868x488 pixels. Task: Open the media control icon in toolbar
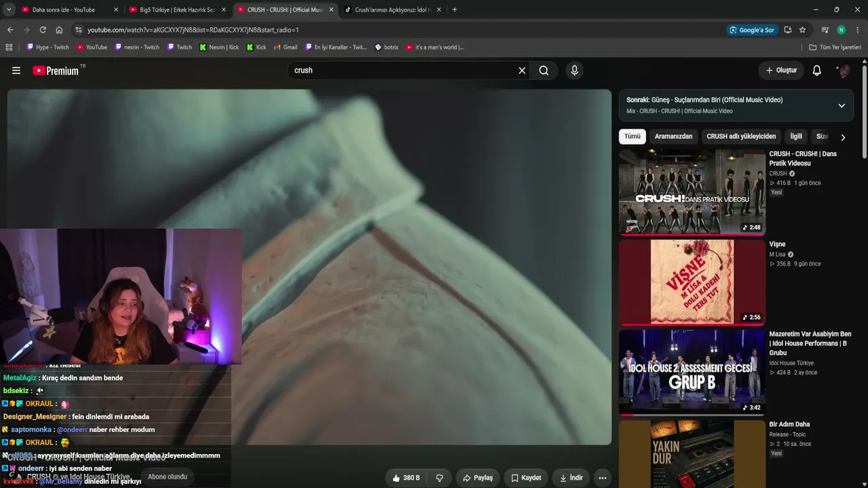825,30
